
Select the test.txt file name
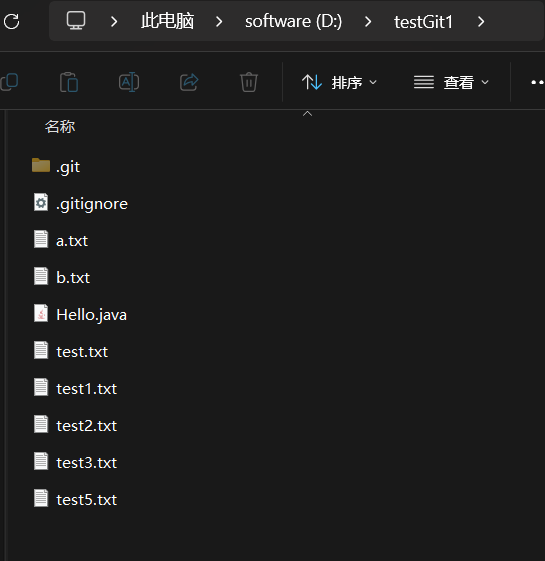click(82, 352)
